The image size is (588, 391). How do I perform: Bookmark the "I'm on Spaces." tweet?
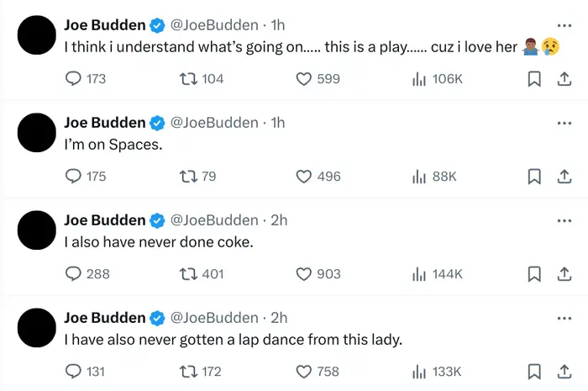[533, 177]
